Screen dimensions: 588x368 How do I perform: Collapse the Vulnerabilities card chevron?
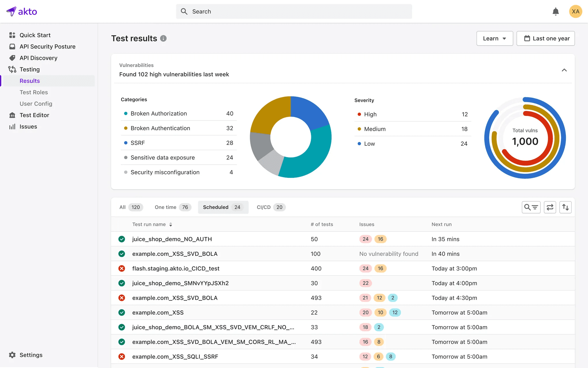pos(564,70)
